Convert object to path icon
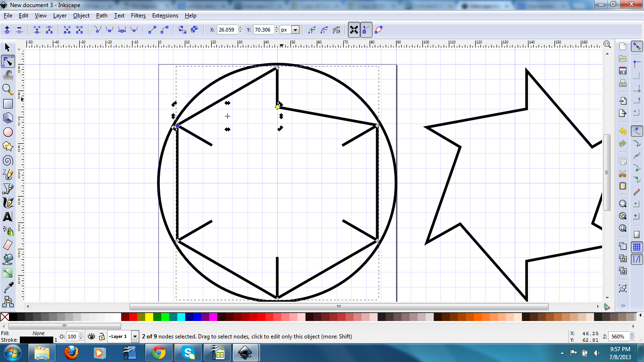 (182, 30)
